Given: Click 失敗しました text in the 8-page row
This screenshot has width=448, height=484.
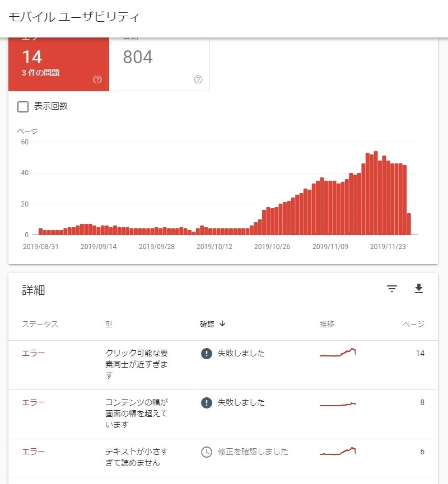Looking at the screenshot, I should (241, 402).
